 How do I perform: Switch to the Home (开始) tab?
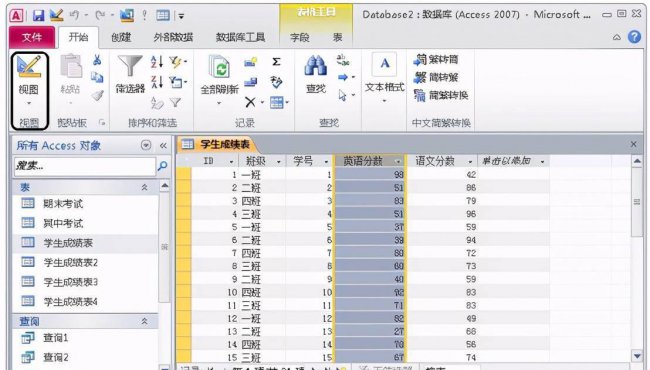(78, 37)
